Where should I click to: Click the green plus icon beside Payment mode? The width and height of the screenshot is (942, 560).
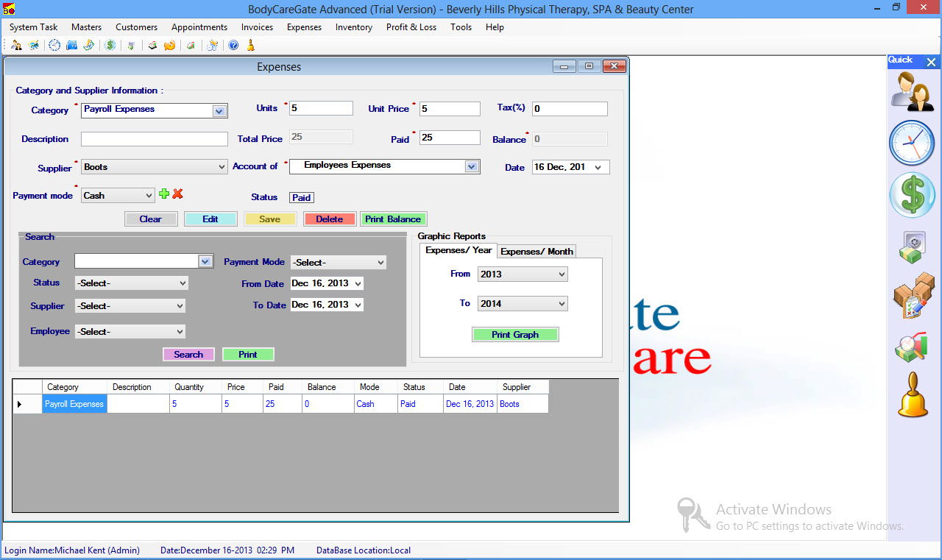click(164, 194)
